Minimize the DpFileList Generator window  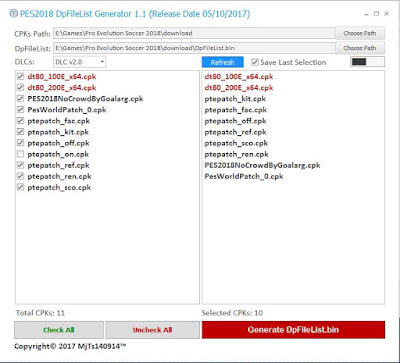point(366,14)
